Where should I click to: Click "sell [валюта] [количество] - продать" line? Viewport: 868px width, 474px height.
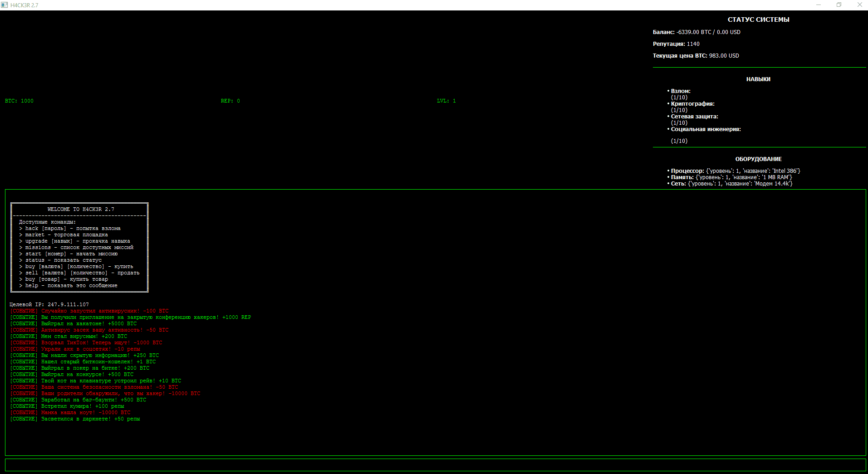[79, 273]
